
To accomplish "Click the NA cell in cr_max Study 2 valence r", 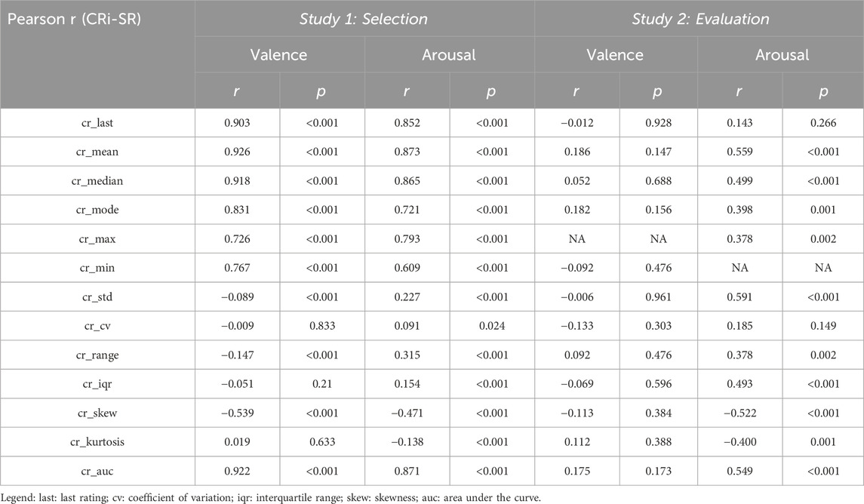I will (577, 239).
